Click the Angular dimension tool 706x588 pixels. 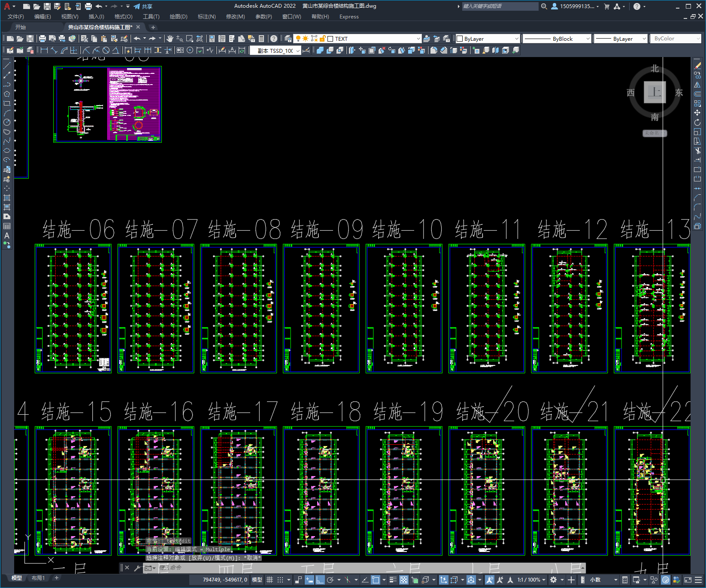click(115, 50)
